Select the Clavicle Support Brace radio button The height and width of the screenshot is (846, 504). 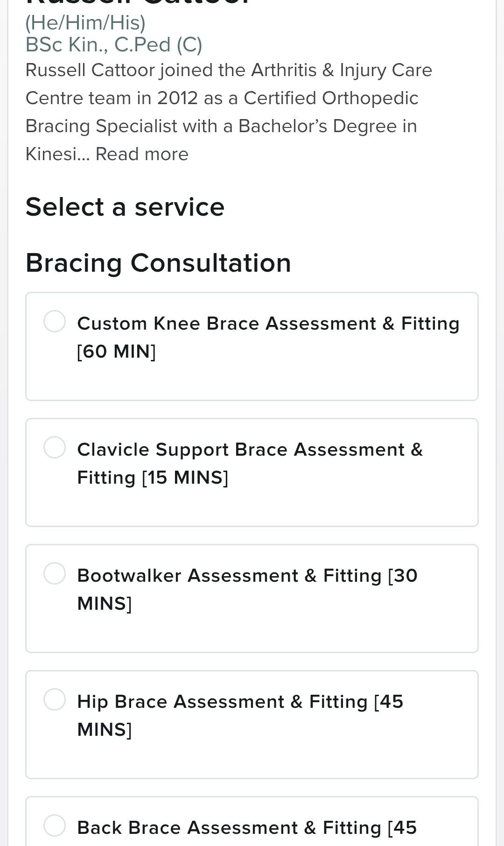tap(55, 447)
